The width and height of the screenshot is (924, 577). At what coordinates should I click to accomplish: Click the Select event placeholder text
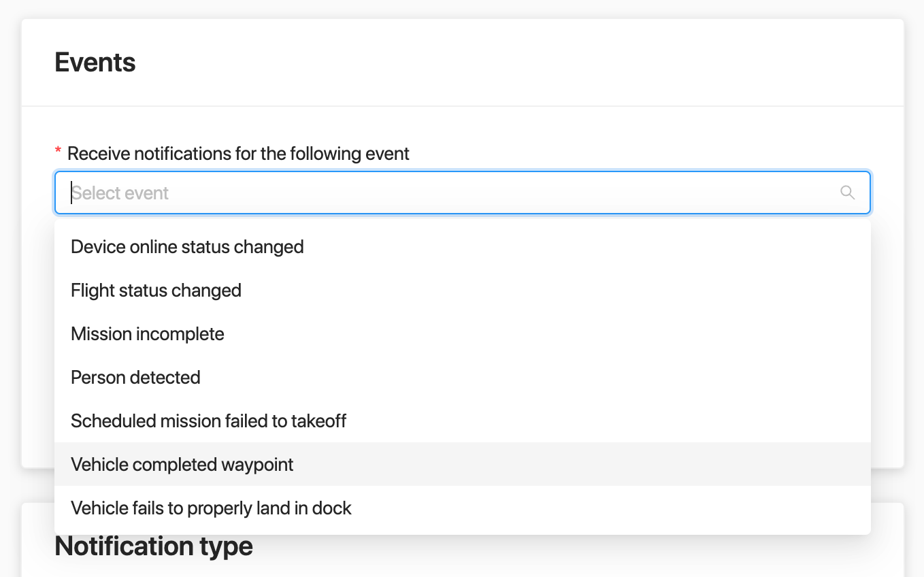[x=120, y=193]
